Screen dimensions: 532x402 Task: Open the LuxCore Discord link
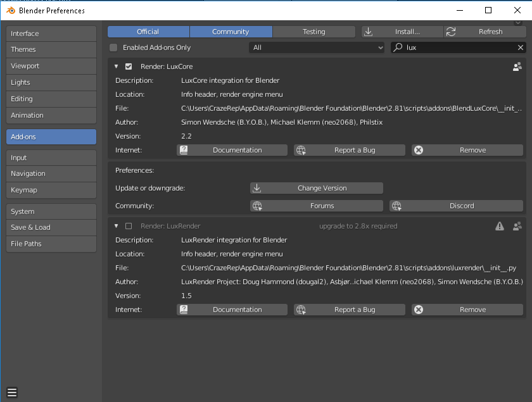click(x=457, y=206)
